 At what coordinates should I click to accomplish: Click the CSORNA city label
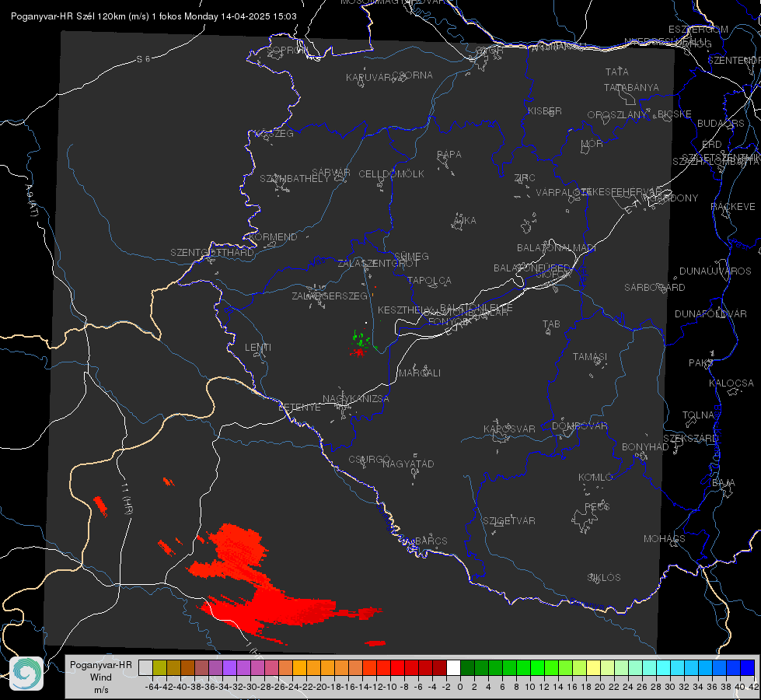coord(412,75)
